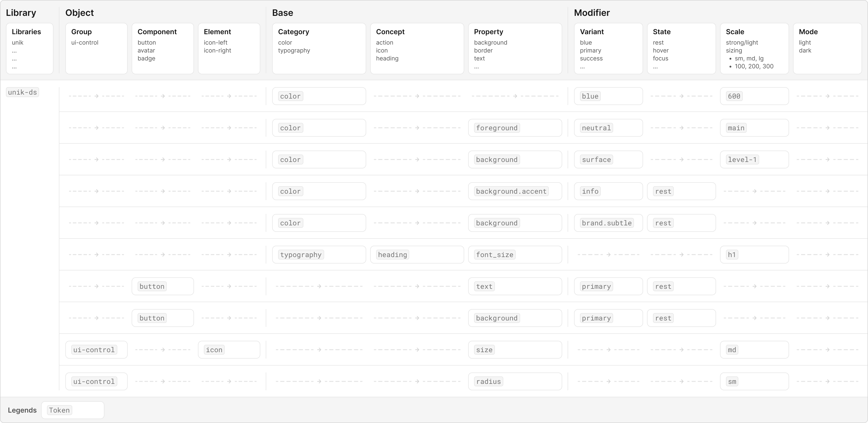
Task: Click the Token legend chip
Action: pos(59,410)
